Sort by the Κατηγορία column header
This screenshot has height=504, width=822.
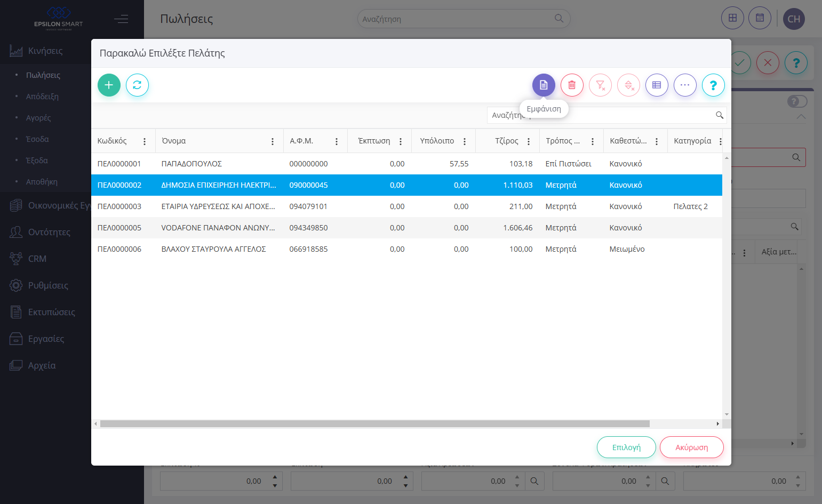pos(692,141)
